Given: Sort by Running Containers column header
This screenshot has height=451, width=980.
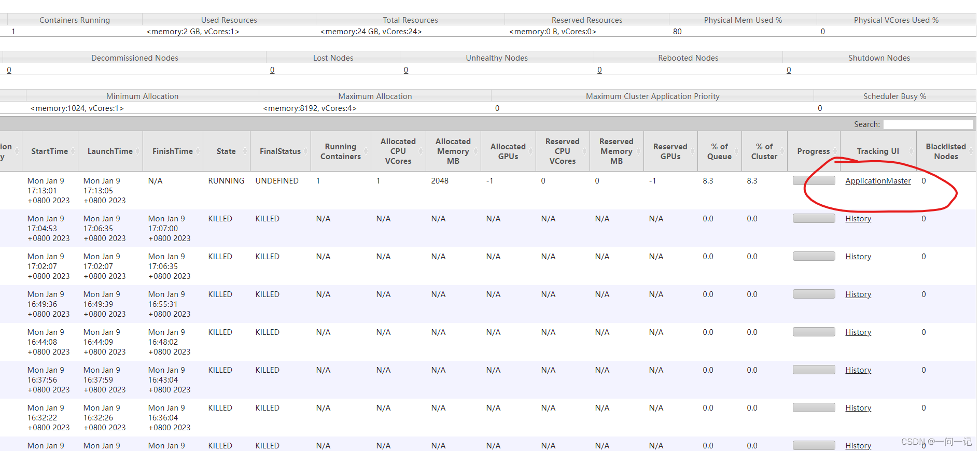Looking at the screenshot, I should coord(341,151).
